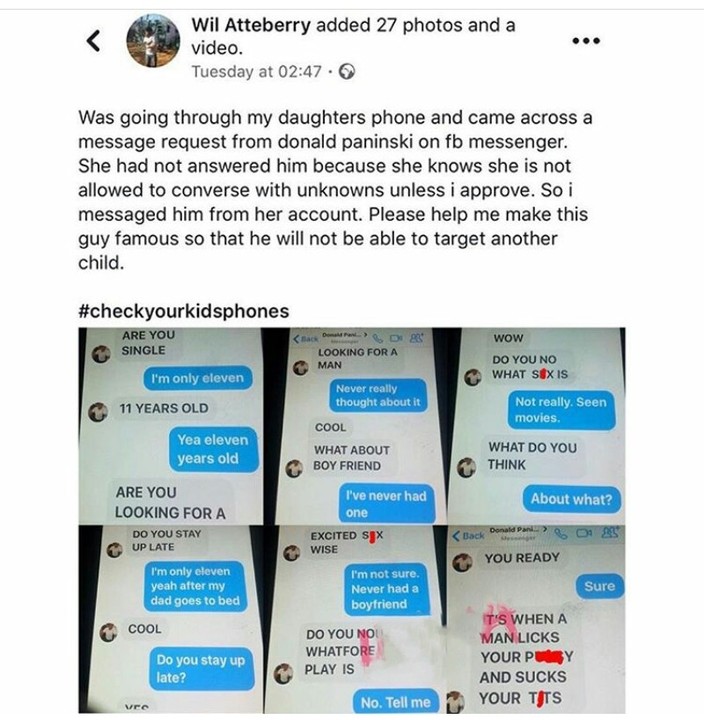Click the add-people icon in bottom-right photo

tap(610, 533)
